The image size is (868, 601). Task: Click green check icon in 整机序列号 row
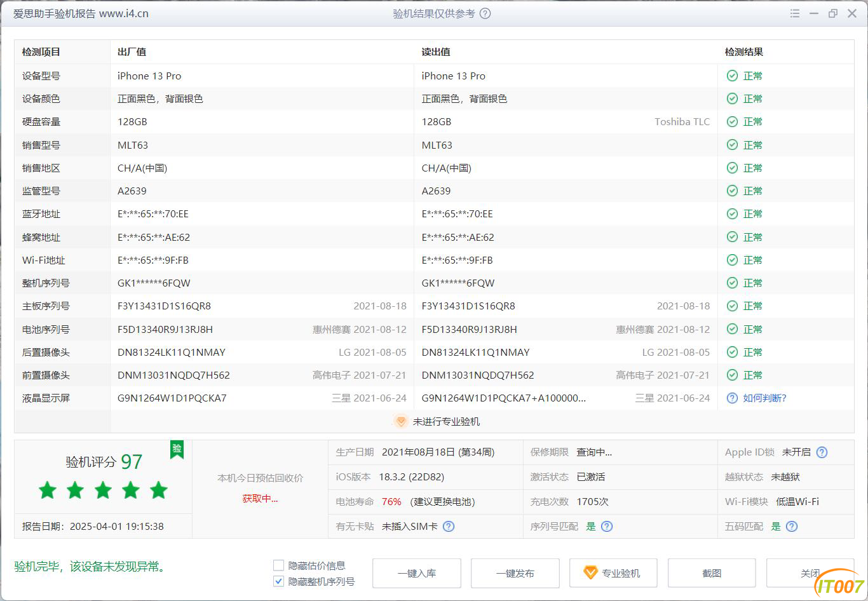click(732, 283)
